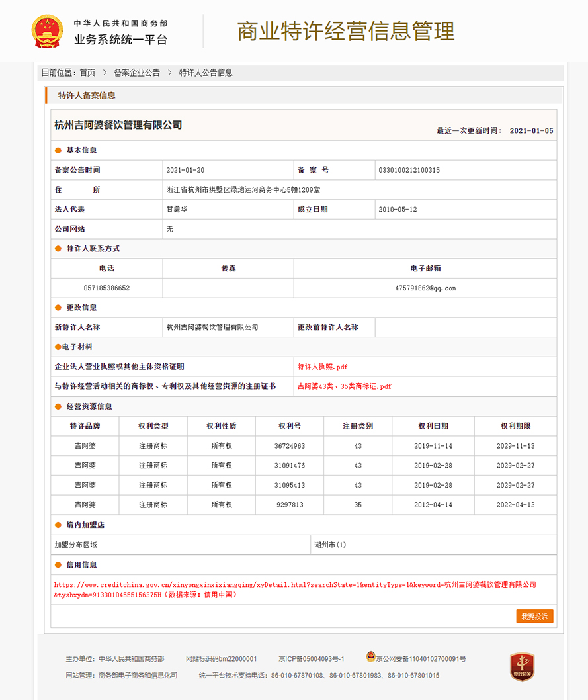The height and width of the screenshot is (700, 588).
Task: Click trademark number 36724963
Action: (290, 446)
